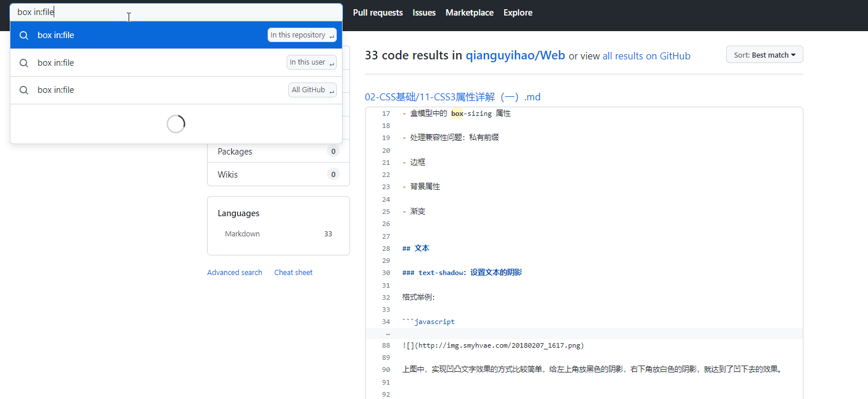The height and width of the screenshot is (399, 868).
Task: Select the Wikis sidebar filter
Action: tap(227, 174)
